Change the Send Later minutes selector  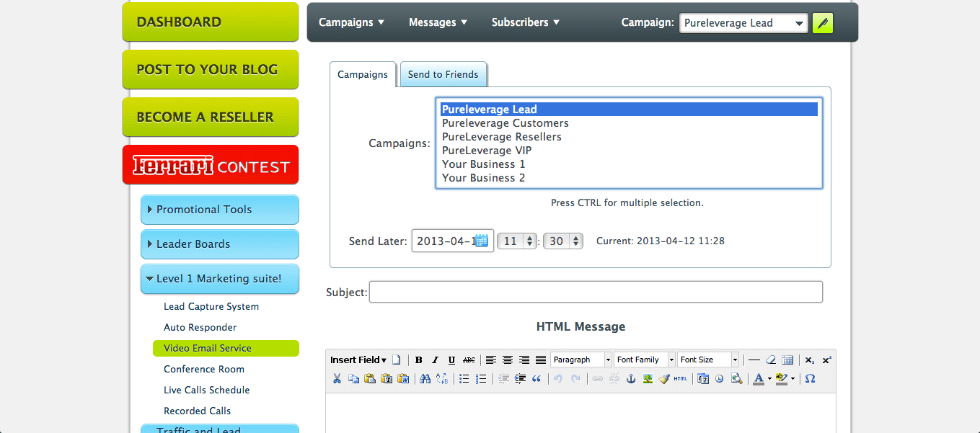tap(563, 241)
